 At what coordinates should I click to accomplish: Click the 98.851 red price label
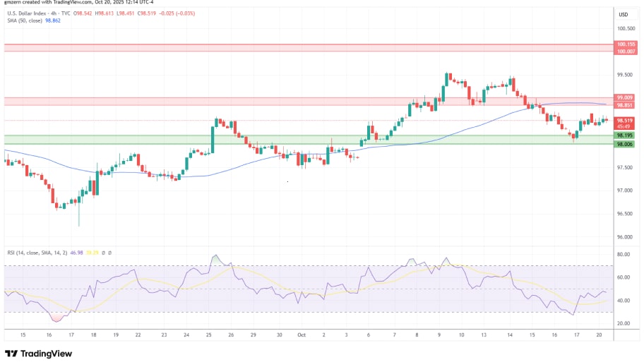point(625,105)
